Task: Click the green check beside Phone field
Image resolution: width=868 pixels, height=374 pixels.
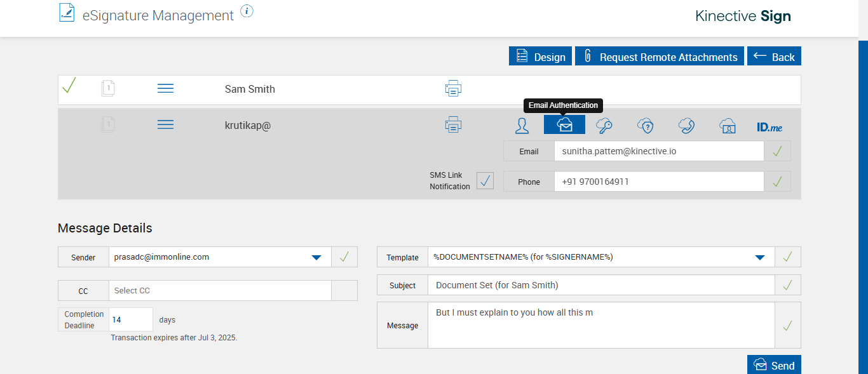Action: pos(777,182)
